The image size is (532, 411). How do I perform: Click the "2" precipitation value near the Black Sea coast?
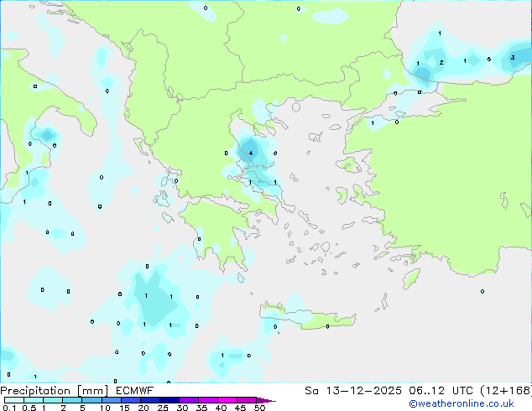(441, 62)
